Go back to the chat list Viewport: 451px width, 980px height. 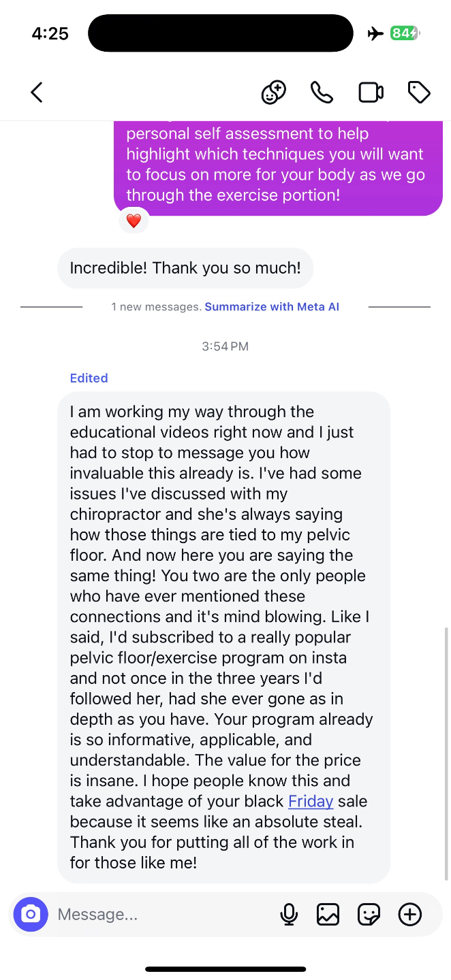[x=37, y=92]
